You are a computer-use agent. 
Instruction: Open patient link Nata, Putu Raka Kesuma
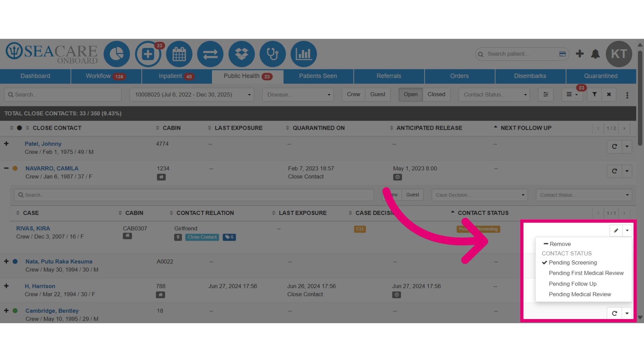59,261
